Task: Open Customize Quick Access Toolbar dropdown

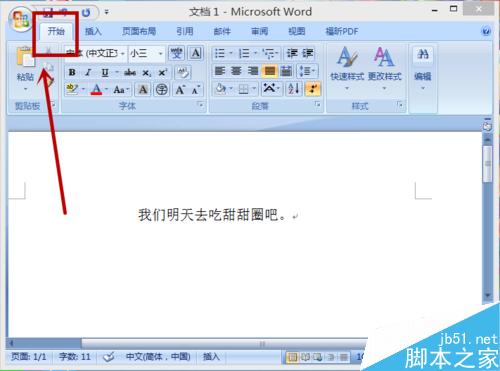Action: click(x=106, y=12)
